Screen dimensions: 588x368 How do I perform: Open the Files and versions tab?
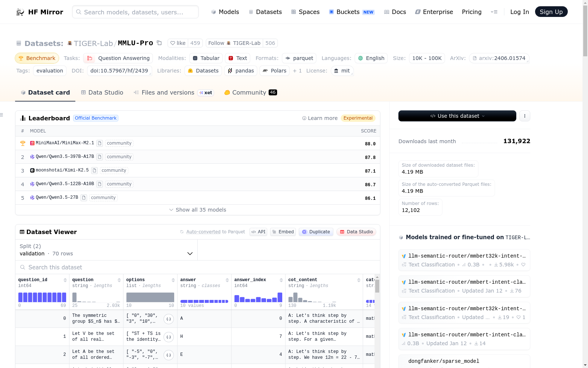(x=174, y=93)
